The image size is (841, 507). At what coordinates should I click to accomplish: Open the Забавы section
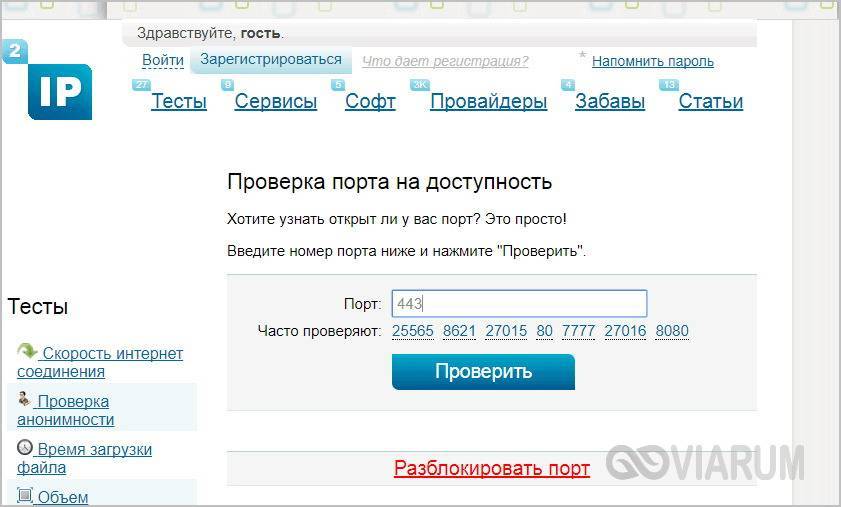point(609,101)
